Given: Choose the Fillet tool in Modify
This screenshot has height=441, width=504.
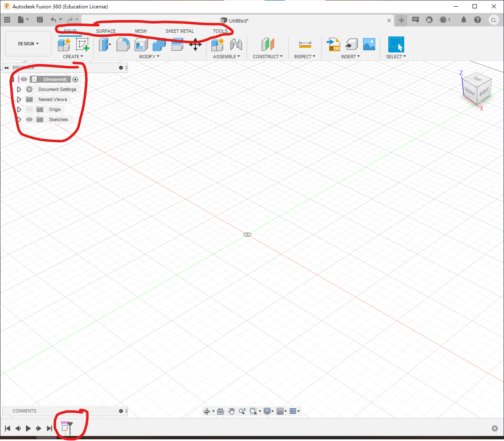Looking at the screenshot, I should click(x=123, y=44).
